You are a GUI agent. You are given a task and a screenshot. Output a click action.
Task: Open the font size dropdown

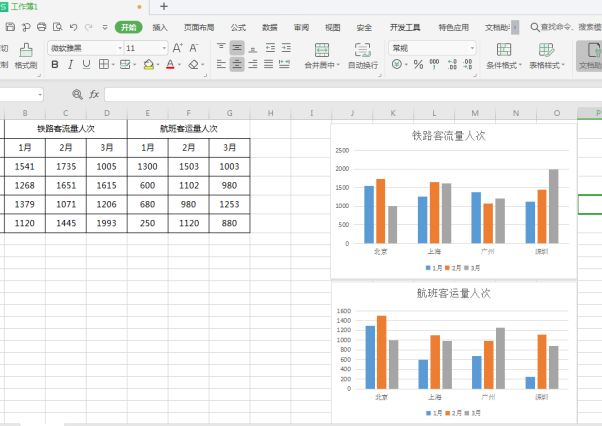tap(164, 48)
